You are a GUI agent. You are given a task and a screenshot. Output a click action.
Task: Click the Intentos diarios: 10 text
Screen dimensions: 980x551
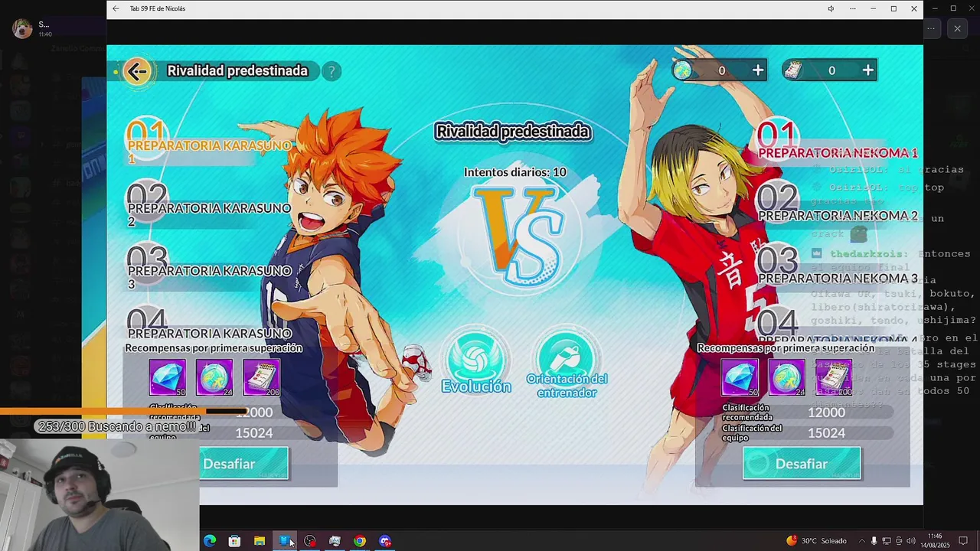pyautogui.click(x=515, y=172)
